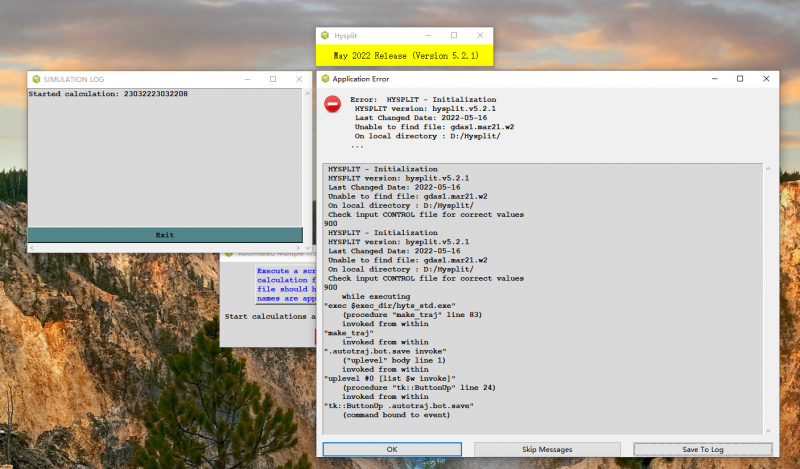Maximize the Application Error window
The width and height of the screenshot is (800, 469).
pyautogui.click(x=739, y=79)
